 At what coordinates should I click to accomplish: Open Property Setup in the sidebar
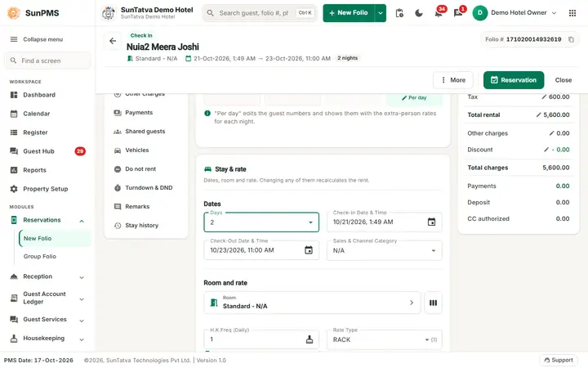tap(47, 189)
